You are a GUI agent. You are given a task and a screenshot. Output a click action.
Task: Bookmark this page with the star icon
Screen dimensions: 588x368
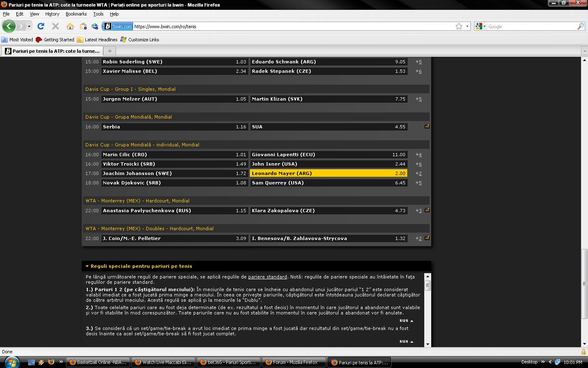pyautogui.click(x=459, y=26)
